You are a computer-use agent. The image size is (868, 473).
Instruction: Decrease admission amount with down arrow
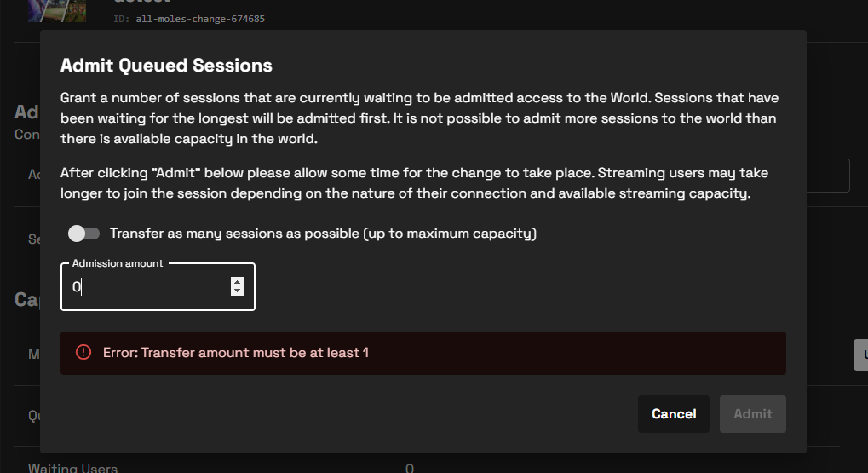click(x=237, y=292)
